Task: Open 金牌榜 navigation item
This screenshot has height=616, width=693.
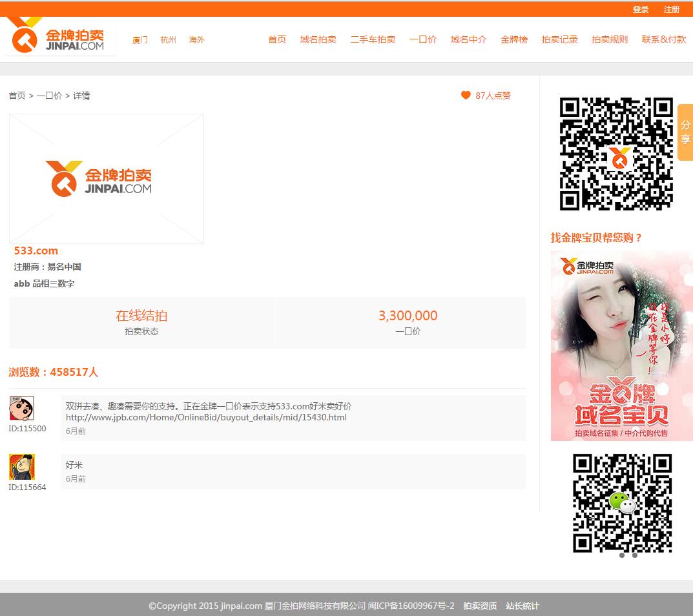Action: click(514, 39)
